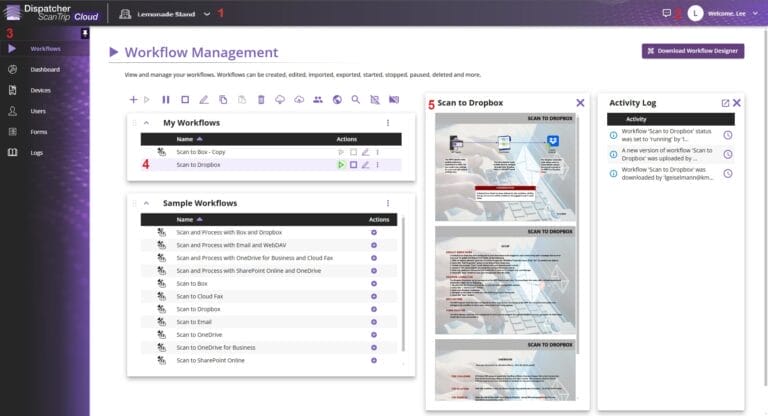Image resolution: width=768 pixels, height=416 pixels.
Task: Add the Scan to Email sample workflow
Action: pyautogui.click(x=373, y=321)
